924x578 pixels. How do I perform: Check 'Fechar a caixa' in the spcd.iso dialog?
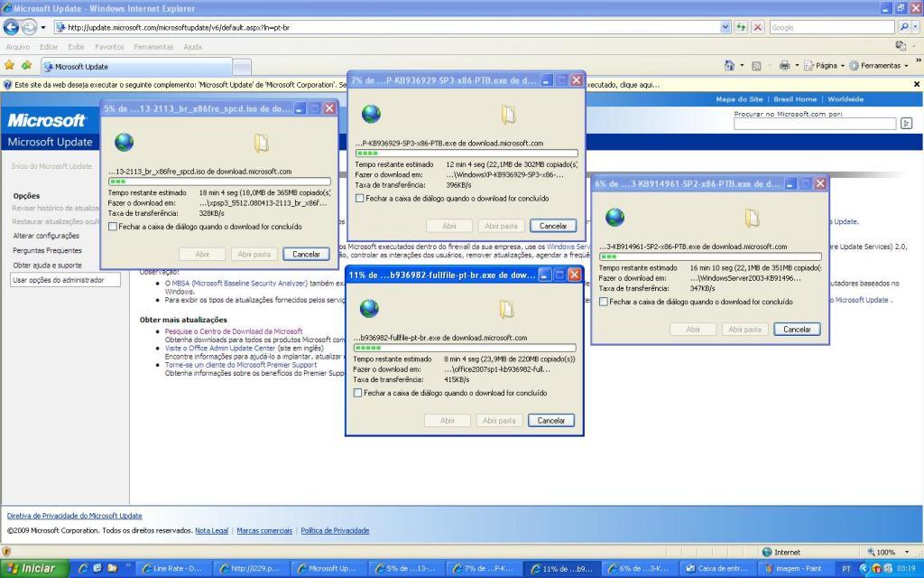coord(113,227)
